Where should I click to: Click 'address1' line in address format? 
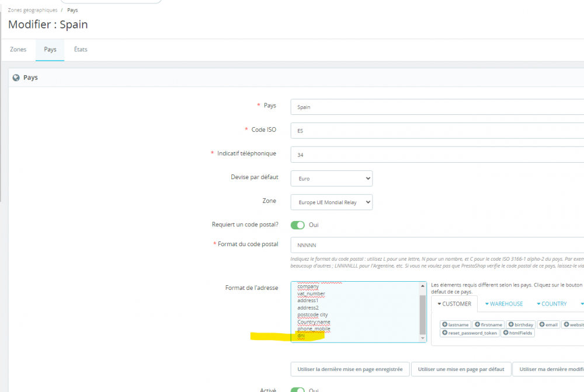point(308,300)
